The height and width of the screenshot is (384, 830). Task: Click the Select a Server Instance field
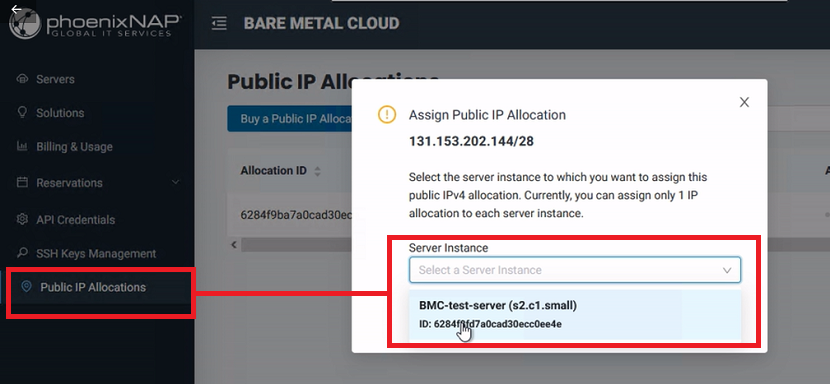[x=575, y=270]
